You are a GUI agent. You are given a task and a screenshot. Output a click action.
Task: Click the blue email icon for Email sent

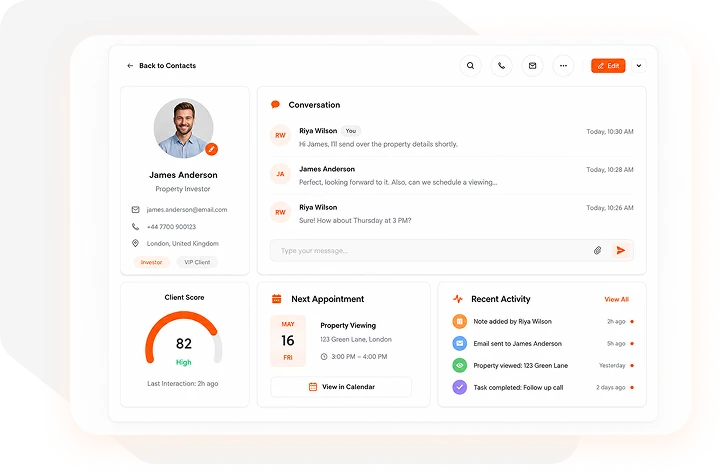click(459, 344)
